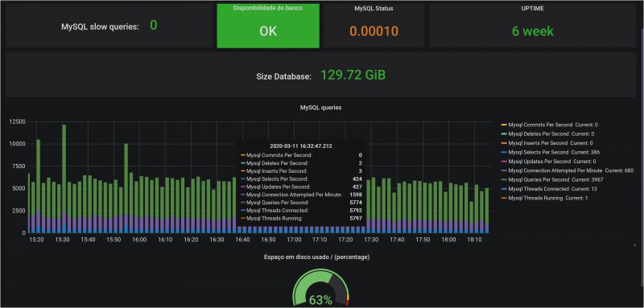Toggle Mysql Inserts Per Second legend series
Screen dimensions: 644x308
pos(538,142)
